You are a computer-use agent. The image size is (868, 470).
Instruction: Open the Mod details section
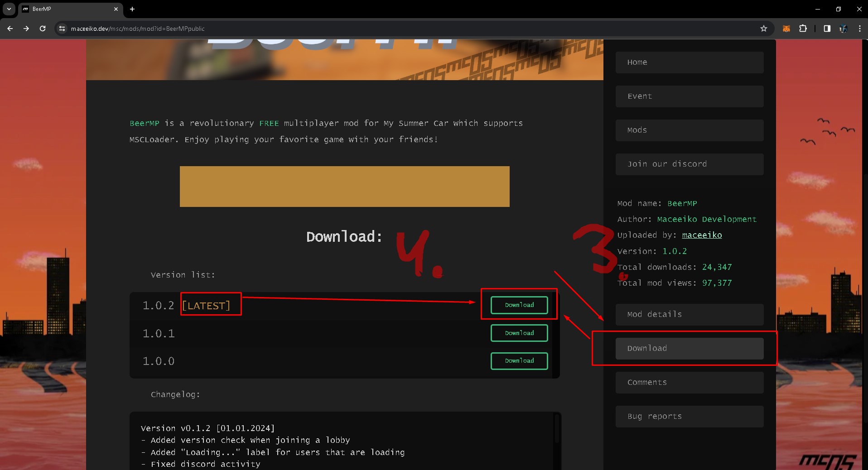click(690, 315)
